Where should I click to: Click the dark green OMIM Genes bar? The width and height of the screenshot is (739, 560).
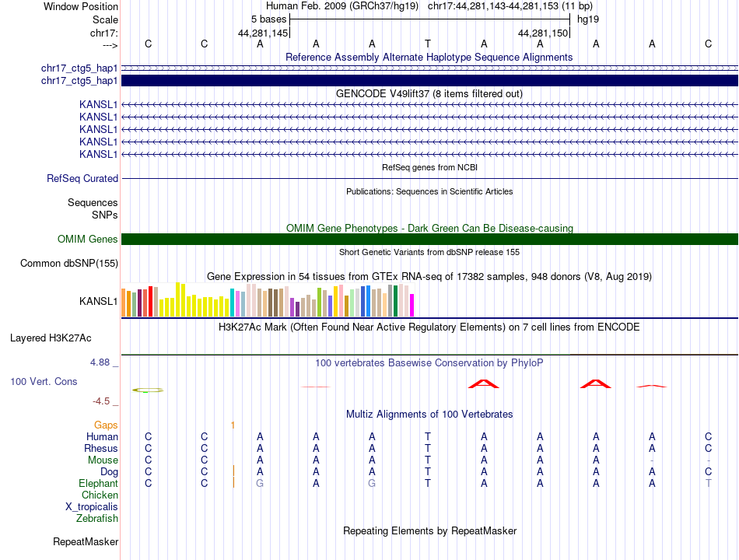coord(429,239)
